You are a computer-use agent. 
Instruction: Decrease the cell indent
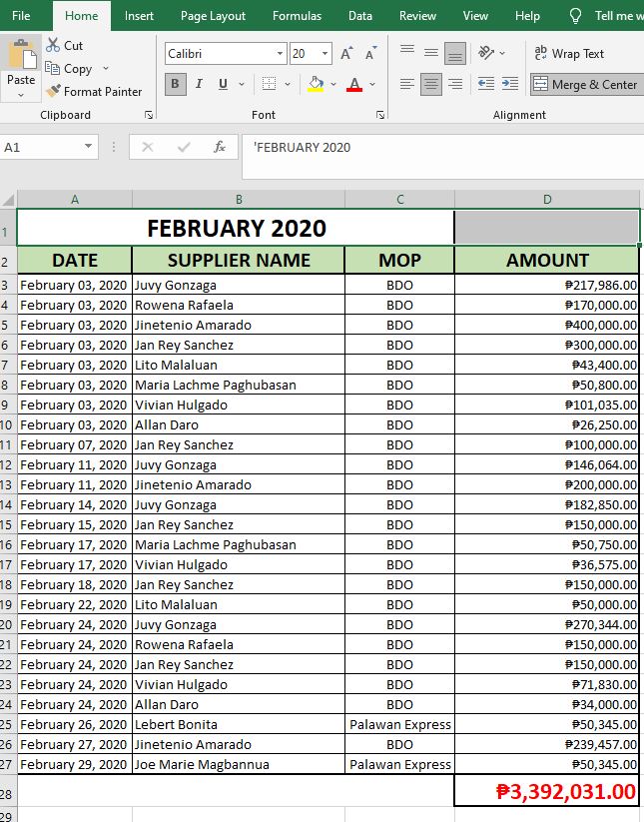(486, 84)
